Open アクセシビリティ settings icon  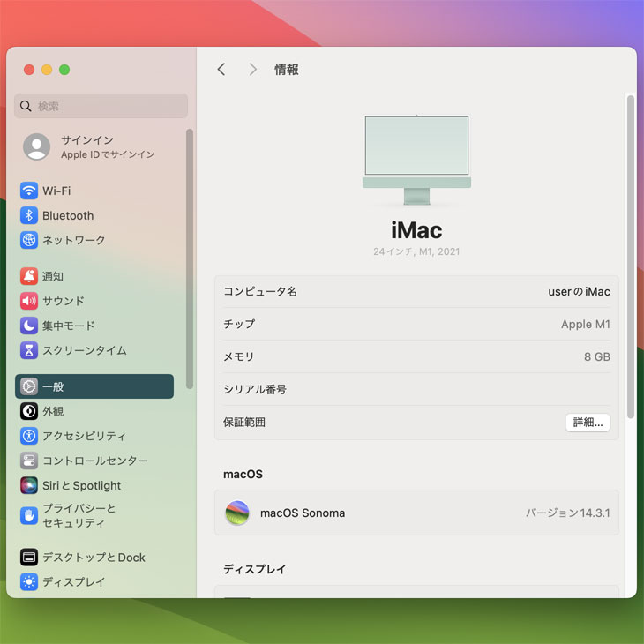(29, 436)
